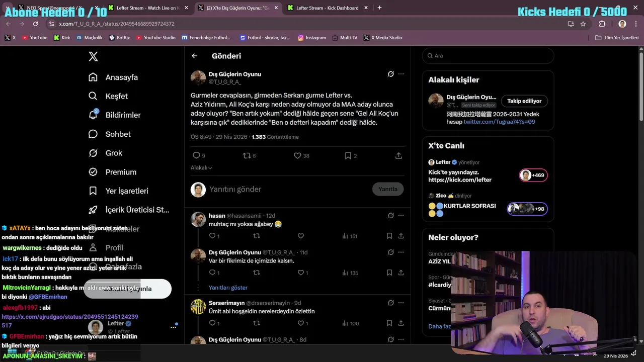Open a new browser tab
The height and width of the screenshot is (362, 644).
click(x=379, y=8)
